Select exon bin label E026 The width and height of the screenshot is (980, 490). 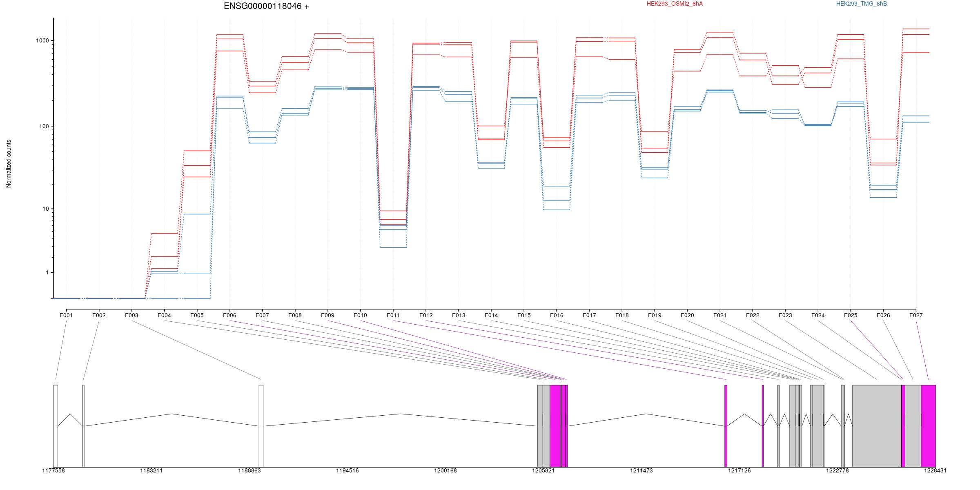[883, 315]
